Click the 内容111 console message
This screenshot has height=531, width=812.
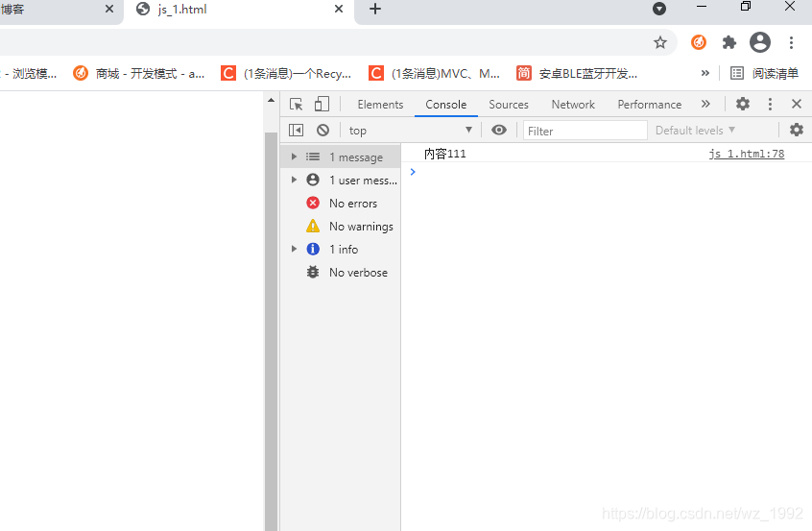(444, 154)
